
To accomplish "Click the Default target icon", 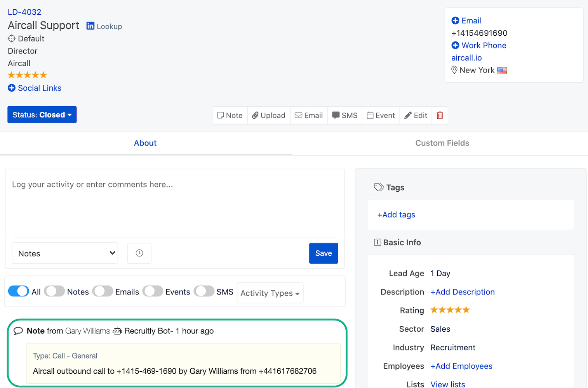I will coord(12,38).
